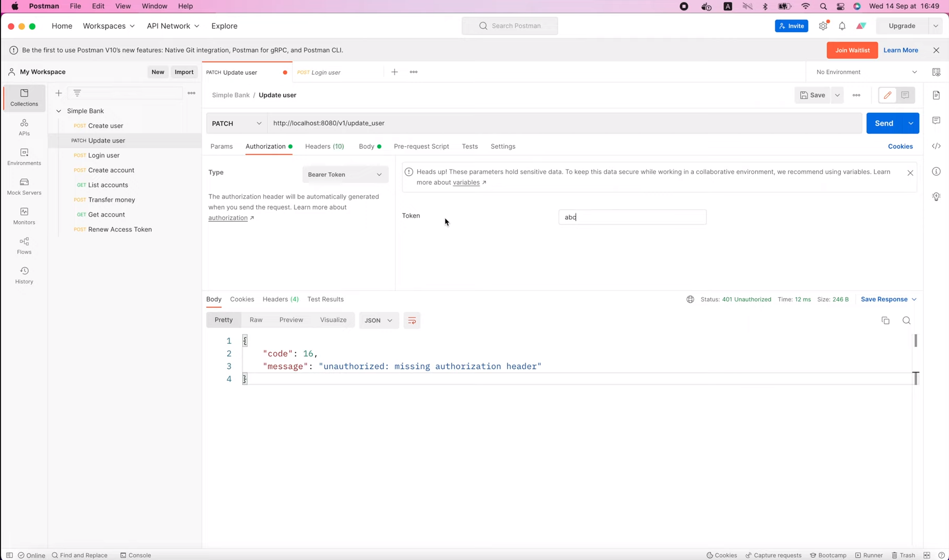Click the request URL field
The image size is (949, 560).
pyautogui.click(x=564, y=123)
